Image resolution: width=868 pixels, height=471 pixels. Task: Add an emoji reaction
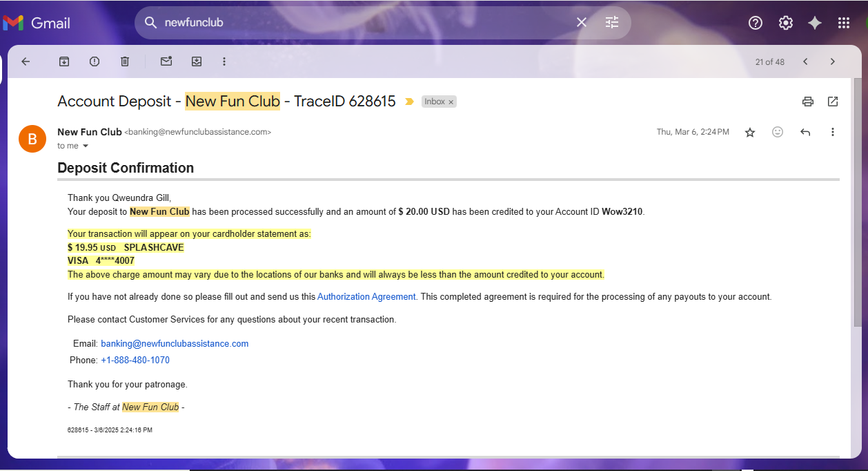[778, 132]
